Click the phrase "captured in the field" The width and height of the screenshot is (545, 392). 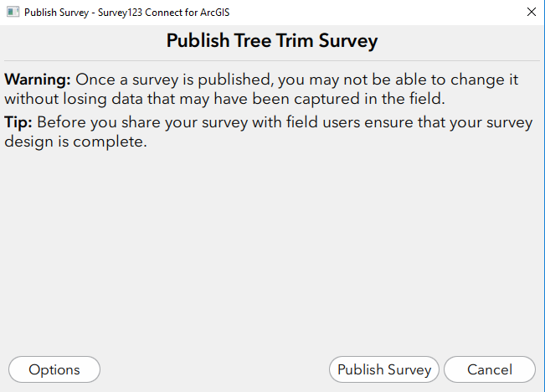click(368, 99)
